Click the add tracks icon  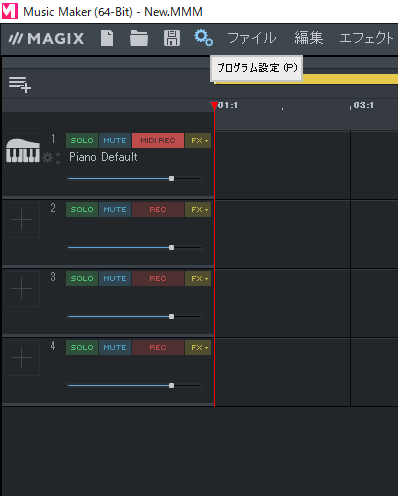20,84
